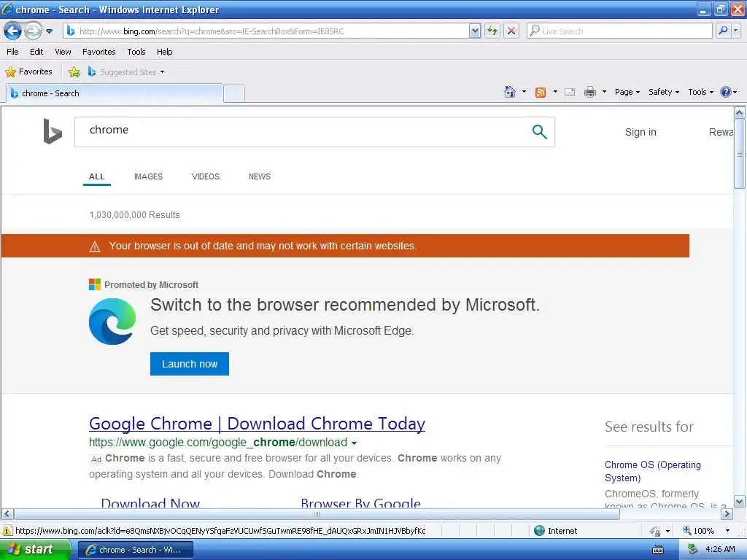
Task: Open the Chrome OS (Operating System) link
Action: 653,471
